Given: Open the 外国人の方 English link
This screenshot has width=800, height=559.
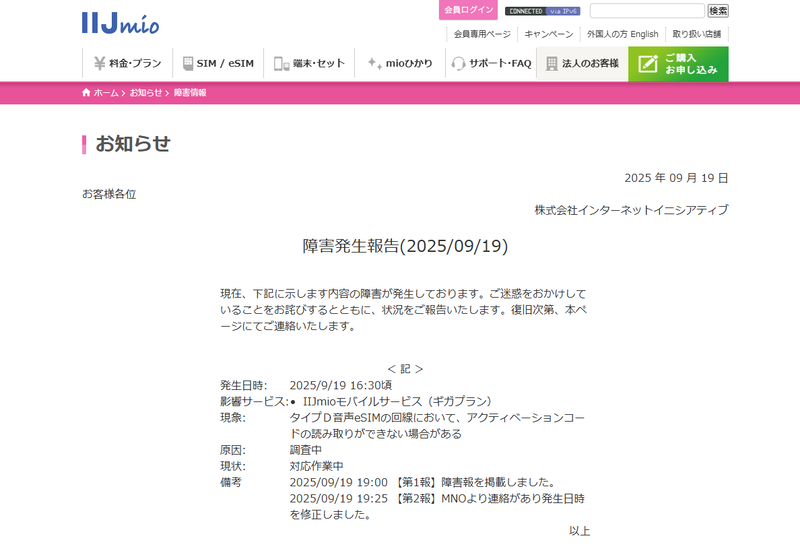Looking at the screenshot, I should [x=622, y=34].
